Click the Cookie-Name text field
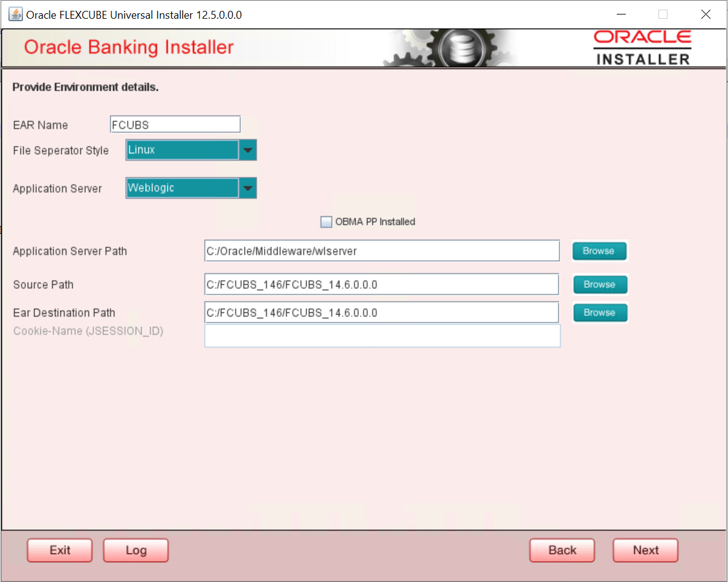 382,335
